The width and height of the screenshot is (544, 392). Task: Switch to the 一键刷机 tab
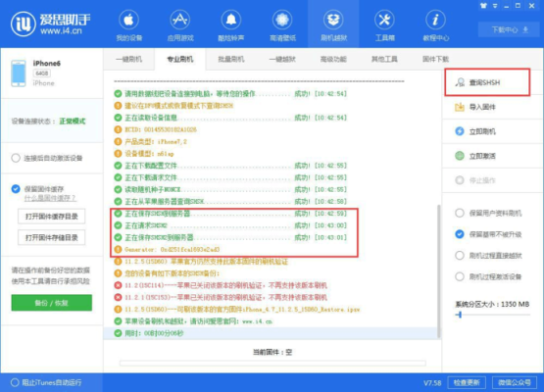click(128, 60)
